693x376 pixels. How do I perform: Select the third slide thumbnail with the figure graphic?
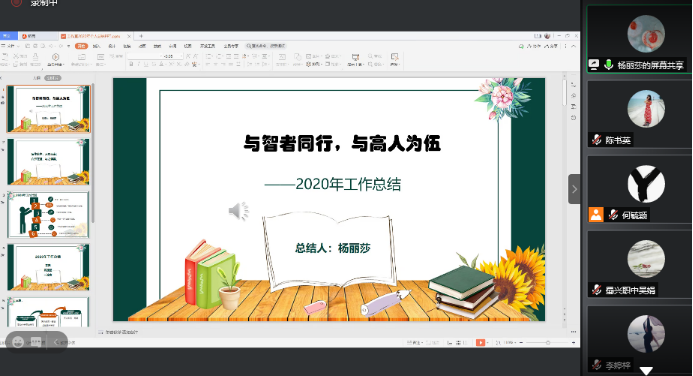[48, 215]
